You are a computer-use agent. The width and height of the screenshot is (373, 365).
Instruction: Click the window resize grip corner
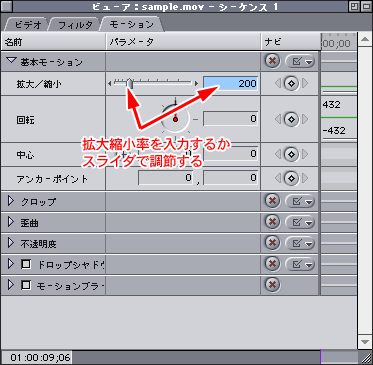point(365,358)
